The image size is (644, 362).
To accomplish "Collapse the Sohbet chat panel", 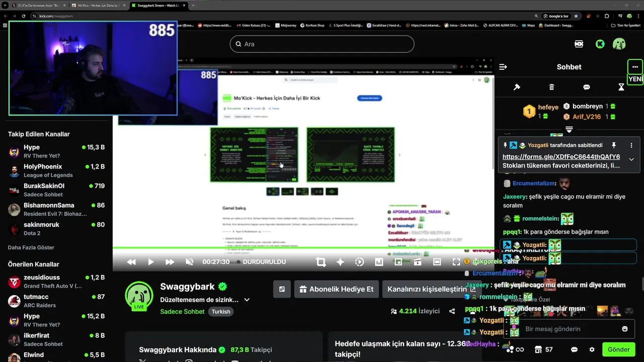I will (x=503, y=67).
